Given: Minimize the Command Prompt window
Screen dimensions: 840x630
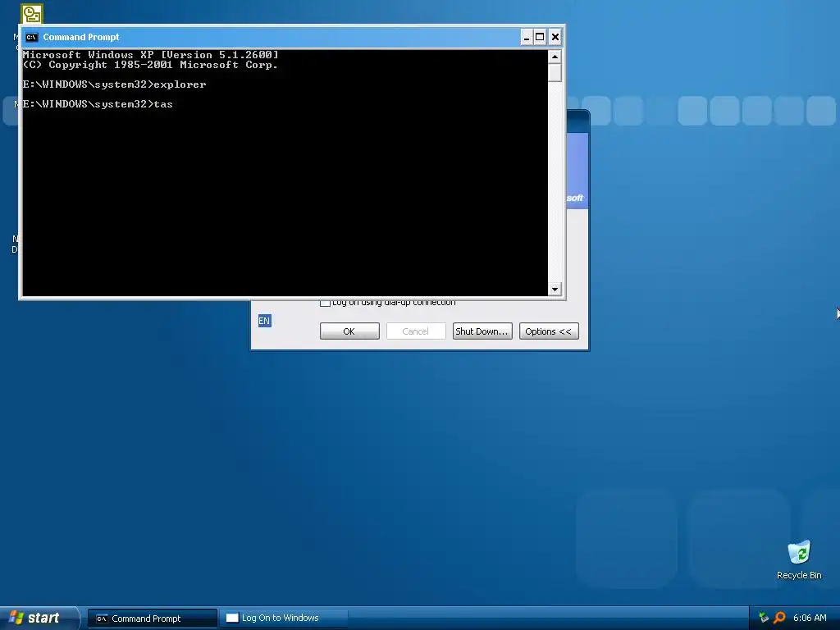Looking at the screenshot, I should point(526,37).
